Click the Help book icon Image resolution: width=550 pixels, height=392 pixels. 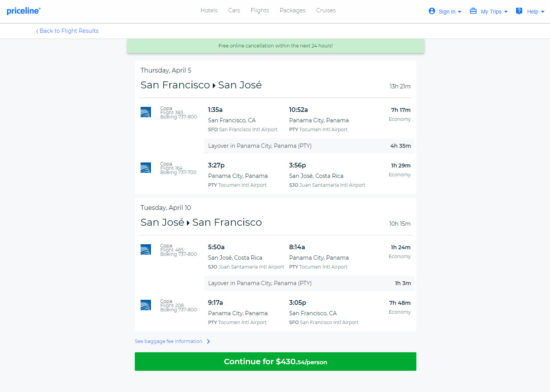tap(519, 11)
